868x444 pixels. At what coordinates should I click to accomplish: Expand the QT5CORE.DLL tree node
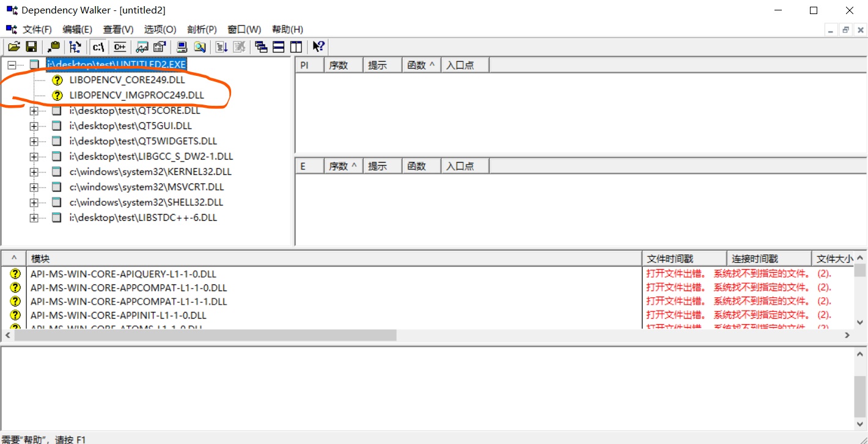pyautogui.click(x=34, y=110)
